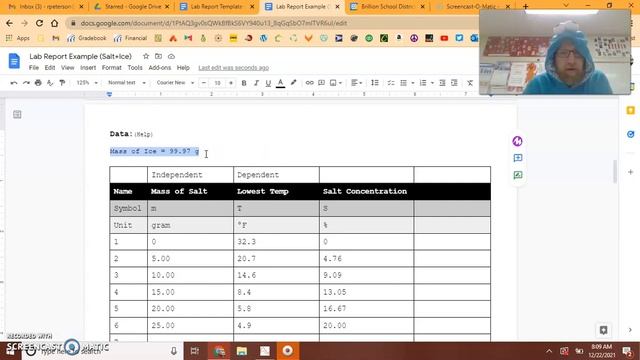Expand the numbered list options arrow
640x360 pixels.
[x=432, y=83]
